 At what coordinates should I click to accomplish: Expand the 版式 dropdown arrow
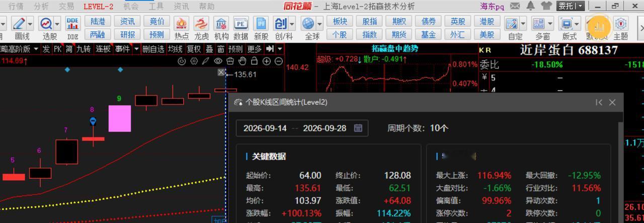pyautogui.click(x=577, y=24)
